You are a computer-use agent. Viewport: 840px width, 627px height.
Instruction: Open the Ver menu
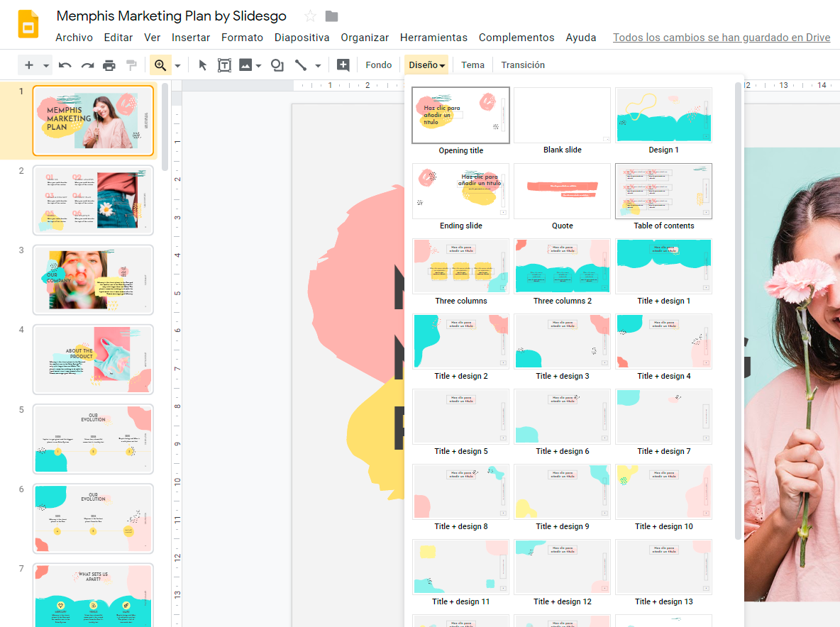click(x=152, y=38)
